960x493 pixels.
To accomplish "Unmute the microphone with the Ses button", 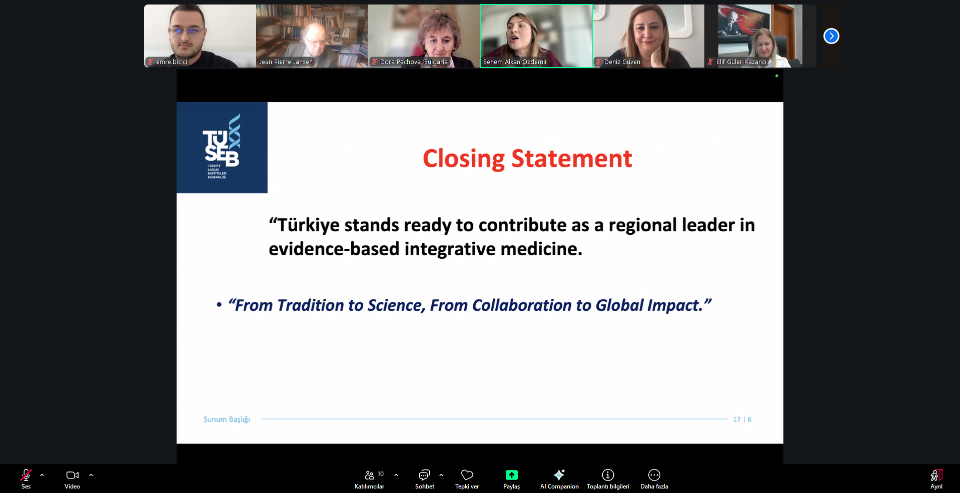I will tap(25, 476).
